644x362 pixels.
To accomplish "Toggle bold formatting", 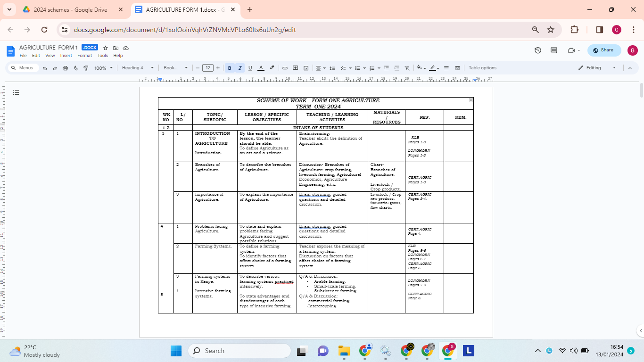I will 230,68.
